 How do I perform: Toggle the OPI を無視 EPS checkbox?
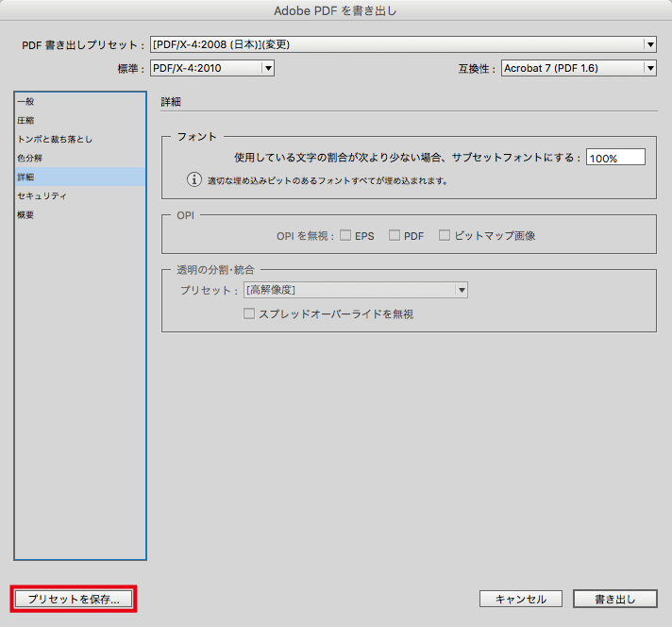click(345, 235)
